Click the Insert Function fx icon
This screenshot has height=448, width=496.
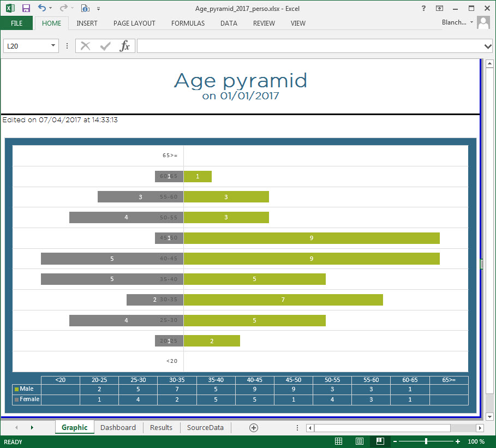tap(125, 46)
